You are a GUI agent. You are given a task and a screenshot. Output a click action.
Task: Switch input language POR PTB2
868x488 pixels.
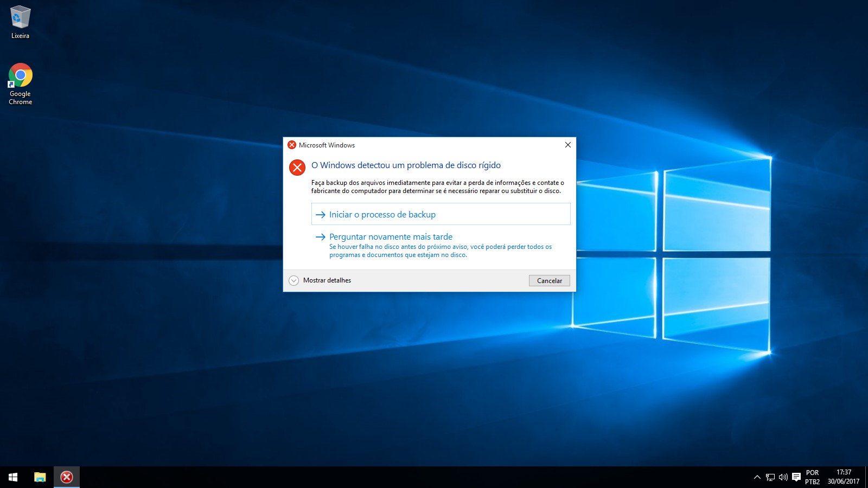pyautogui.click(x=812, y=477)
